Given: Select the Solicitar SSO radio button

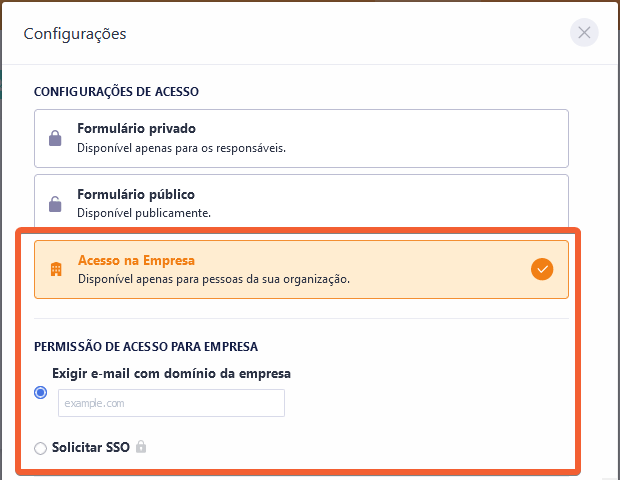Looking at the screenshot, I should tap(41, 448).
